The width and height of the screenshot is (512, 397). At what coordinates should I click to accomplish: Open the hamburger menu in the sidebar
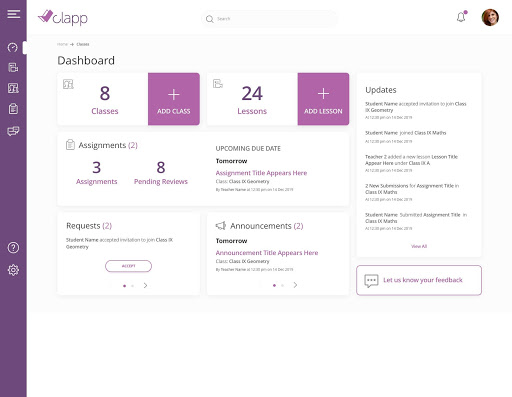[14, 14]
